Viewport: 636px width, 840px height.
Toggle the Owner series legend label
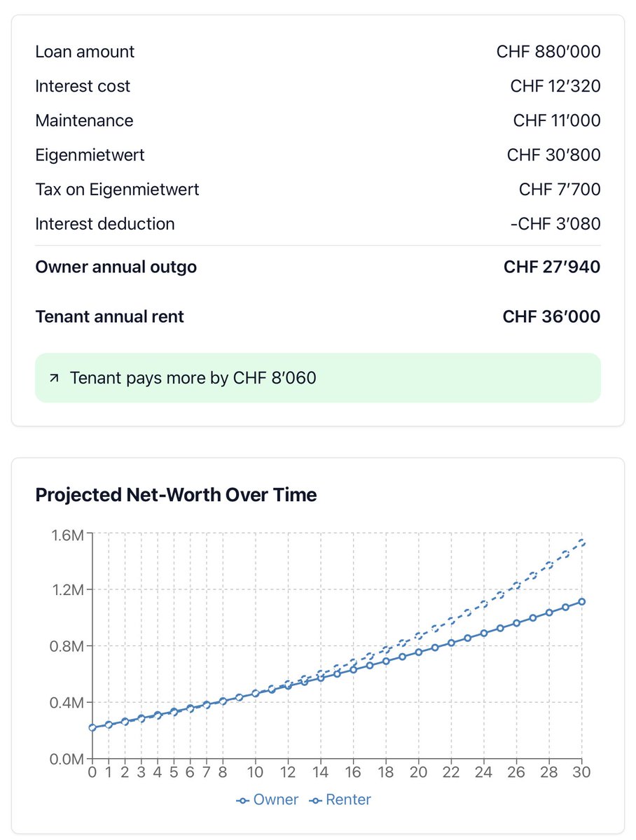click(275, 800)
